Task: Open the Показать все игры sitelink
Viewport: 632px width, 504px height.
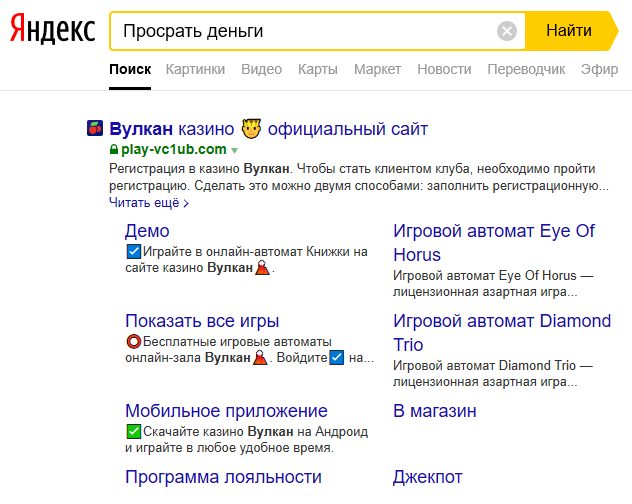Action: pos(202,321)
